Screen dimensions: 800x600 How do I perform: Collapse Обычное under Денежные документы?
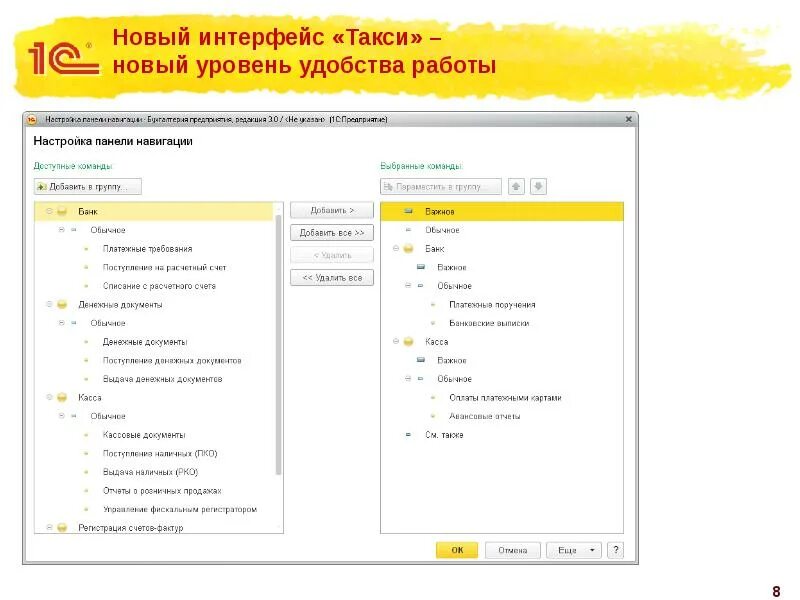coord(62,323)
